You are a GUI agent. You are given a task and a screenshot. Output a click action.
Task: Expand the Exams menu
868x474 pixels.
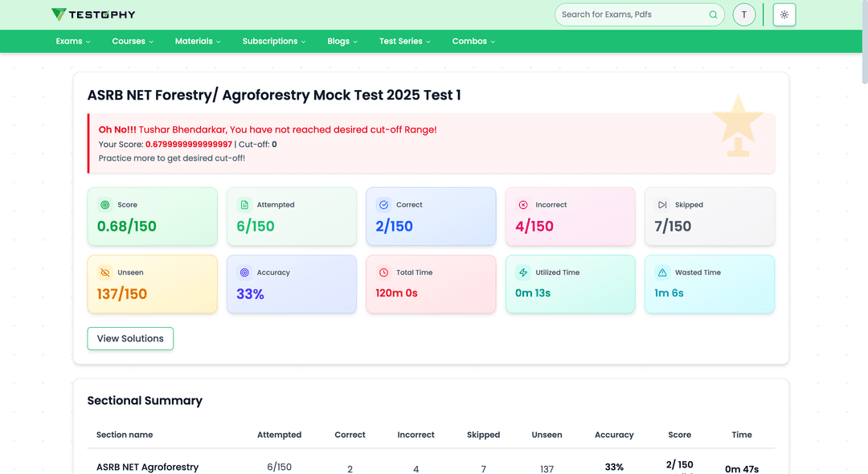click(73, 42)
